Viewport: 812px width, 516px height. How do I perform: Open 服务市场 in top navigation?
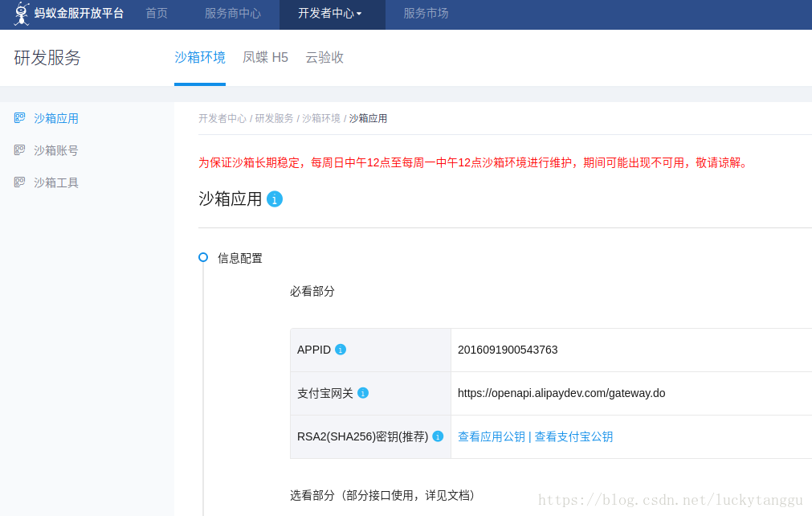(x=426, y=14)
